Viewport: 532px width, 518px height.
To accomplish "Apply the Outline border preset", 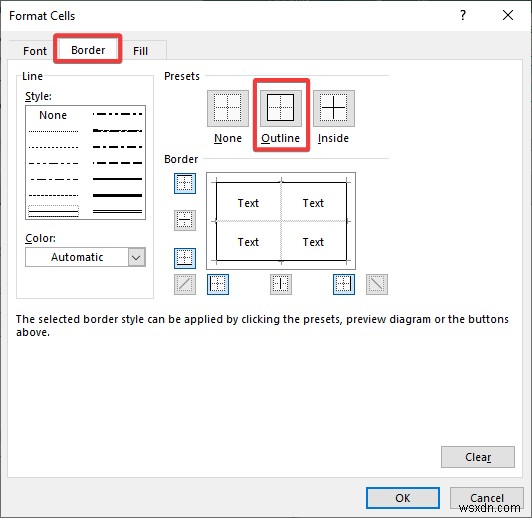I will tap(281, 108).
